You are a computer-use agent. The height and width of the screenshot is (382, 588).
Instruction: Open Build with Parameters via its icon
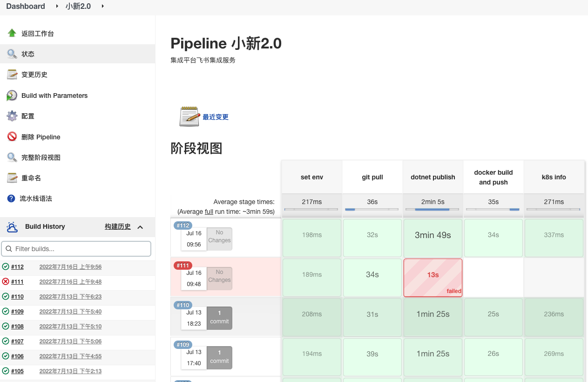pyautogui.click(x=12, y=95)
